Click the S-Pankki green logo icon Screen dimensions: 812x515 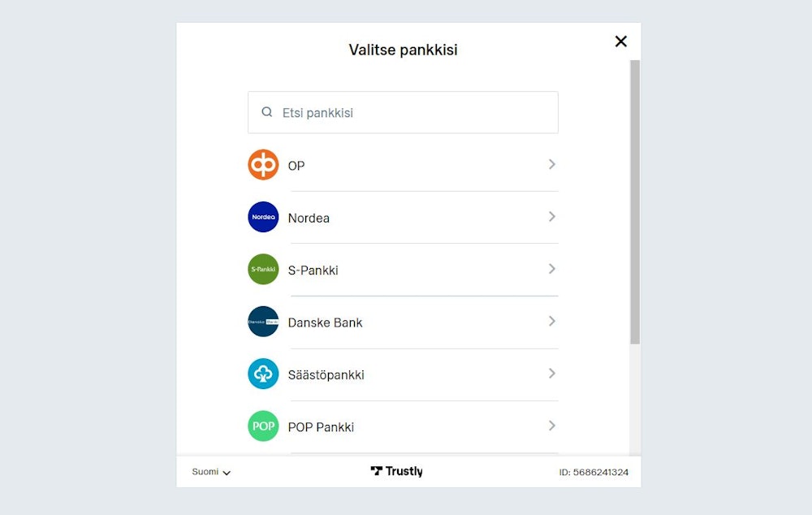click(x=262, y=269)
